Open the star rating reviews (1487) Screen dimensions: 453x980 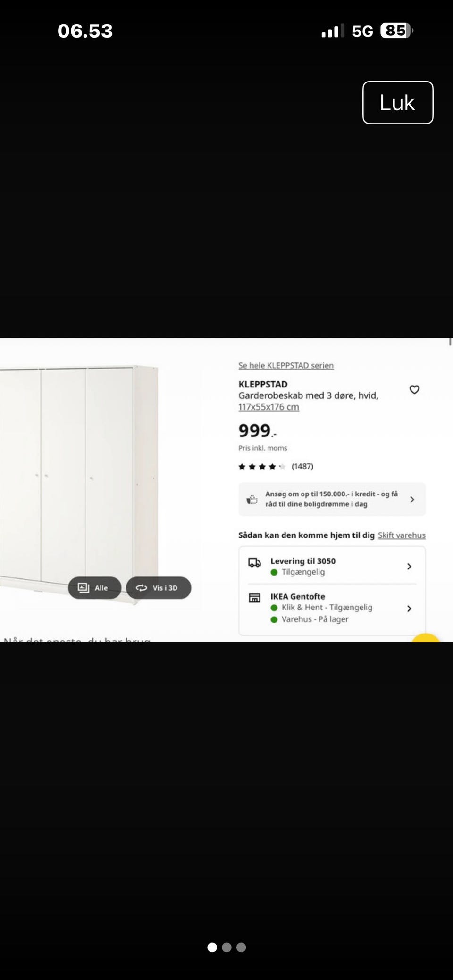[x=276, y=467]
